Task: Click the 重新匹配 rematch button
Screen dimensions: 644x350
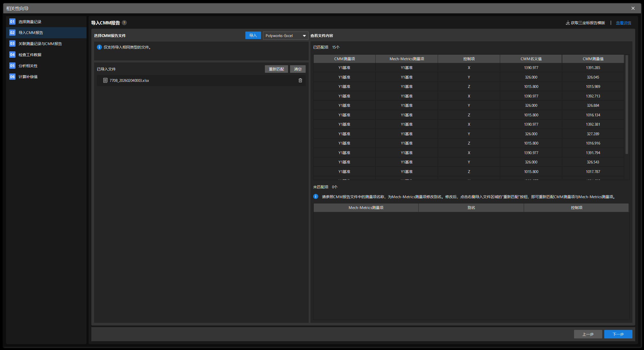Action: [276, 69]
